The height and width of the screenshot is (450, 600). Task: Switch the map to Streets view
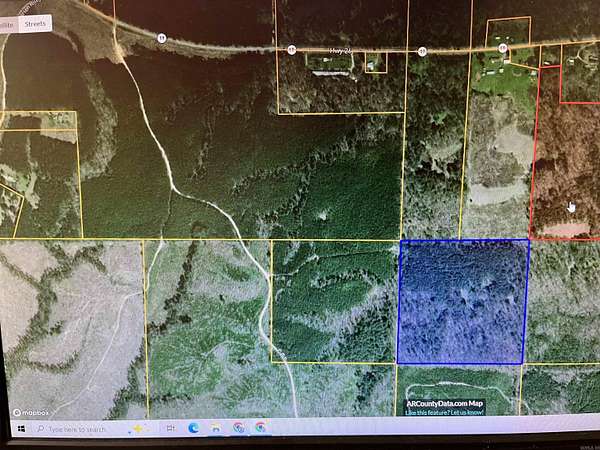point(35,24)
